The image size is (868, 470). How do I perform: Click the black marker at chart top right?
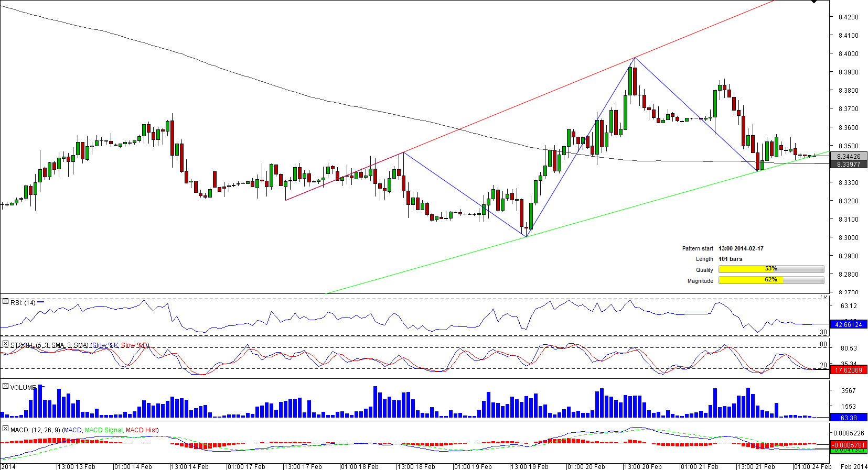click(813, 2)
